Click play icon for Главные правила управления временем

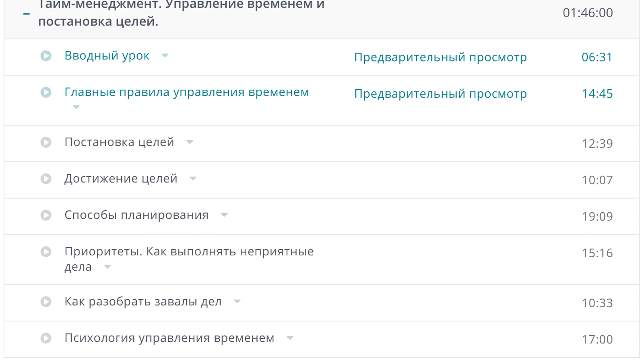point(46,93)
